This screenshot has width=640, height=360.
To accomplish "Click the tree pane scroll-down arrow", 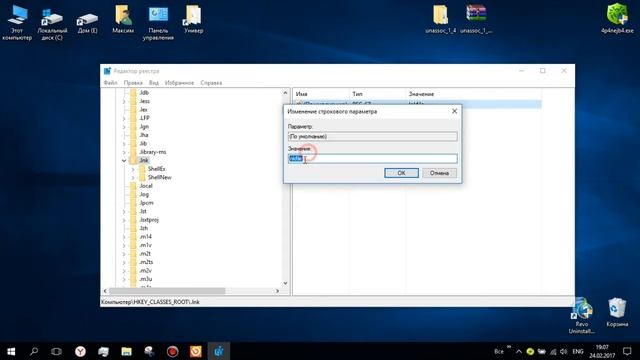I will tap(285, 283).
